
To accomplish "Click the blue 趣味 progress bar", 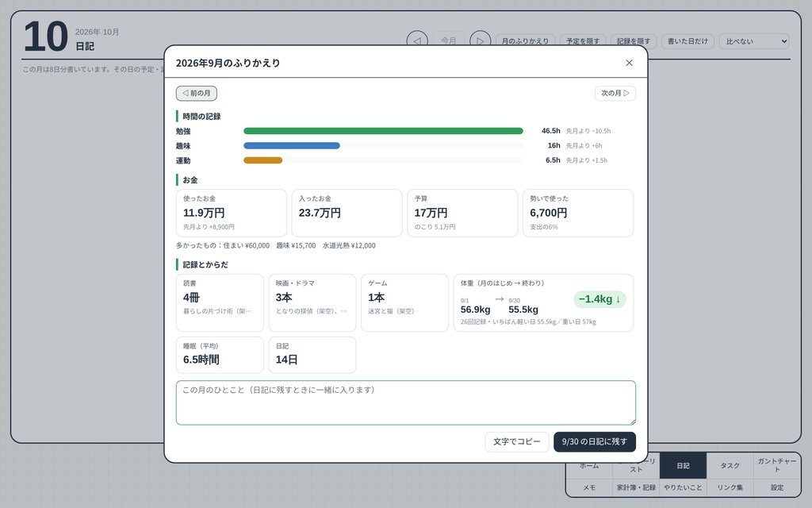I will 292,146.
